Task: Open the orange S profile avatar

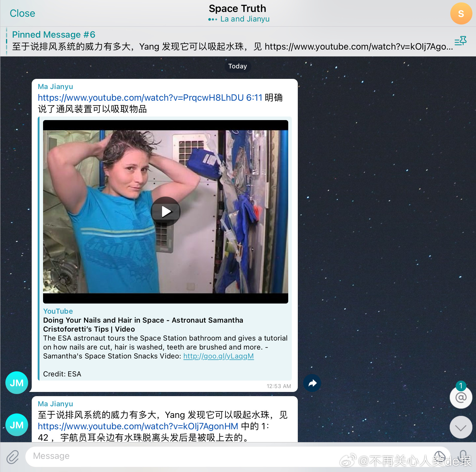Action: coord(461,13)
